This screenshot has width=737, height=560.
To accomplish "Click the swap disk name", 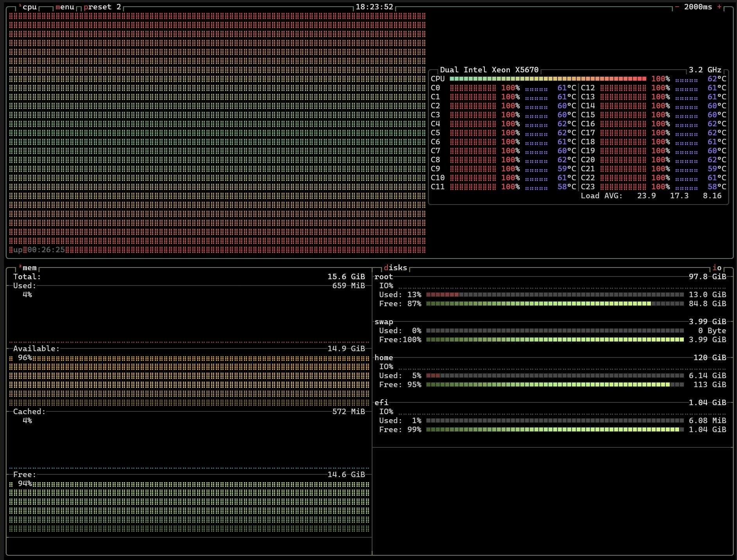I will (384, 321).
